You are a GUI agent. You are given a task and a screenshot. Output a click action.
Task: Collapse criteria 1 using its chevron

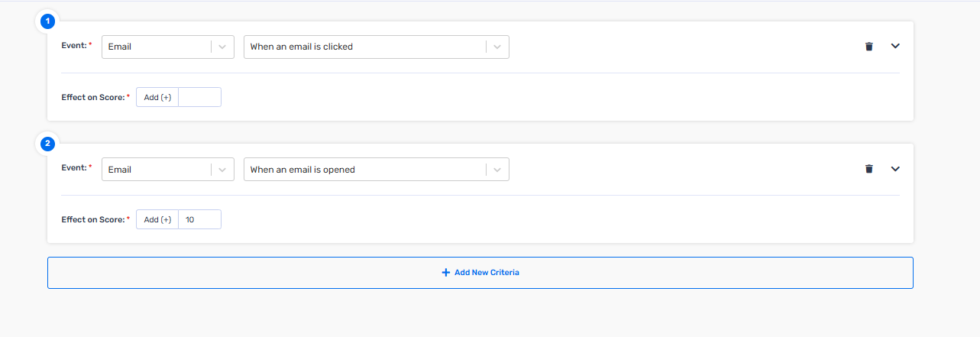pyautogui.click(x=896, y=46)
